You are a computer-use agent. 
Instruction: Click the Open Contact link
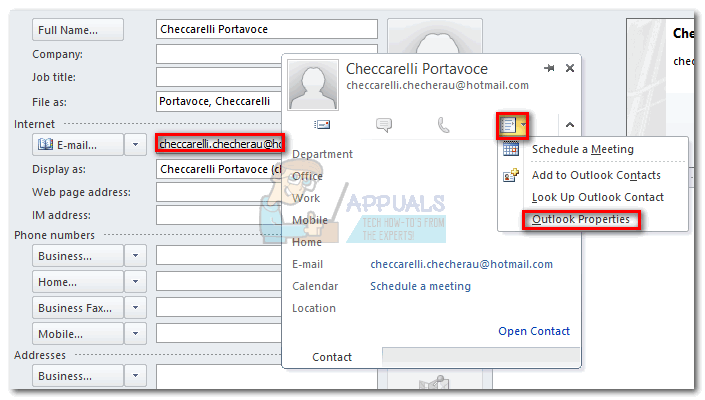coord(534,331)
